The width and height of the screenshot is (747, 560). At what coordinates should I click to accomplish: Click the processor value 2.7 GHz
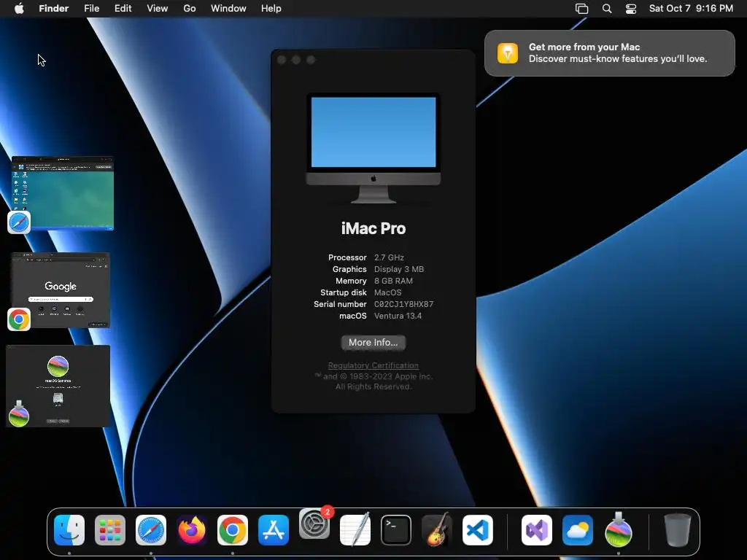(x=389, y=257)
